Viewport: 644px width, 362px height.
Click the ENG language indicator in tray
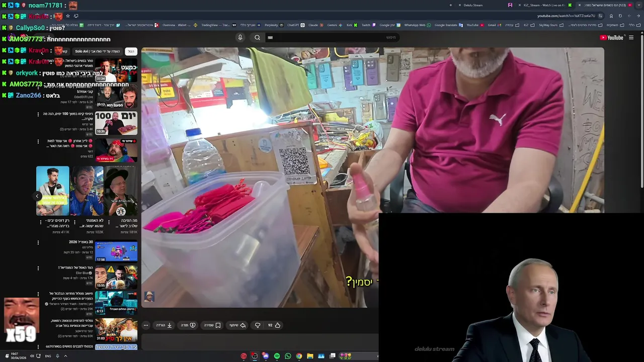click(48, 356)
